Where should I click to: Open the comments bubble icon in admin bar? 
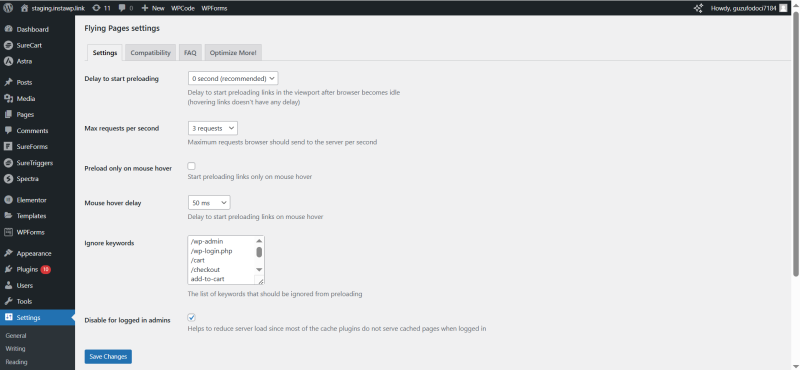coord(121,8)
